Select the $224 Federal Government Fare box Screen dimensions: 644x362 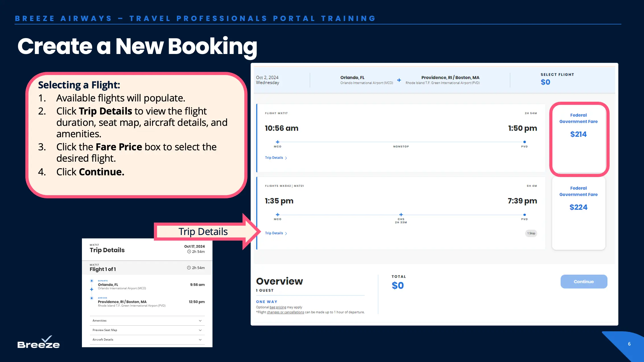[579, 214]
